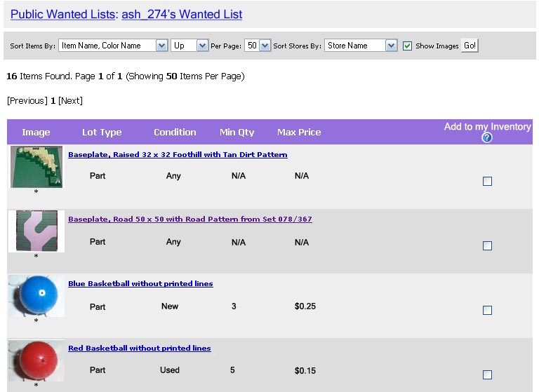539x392 pixels.
Task: Open the Public Wanted Lists link
Action: [63, 14]
